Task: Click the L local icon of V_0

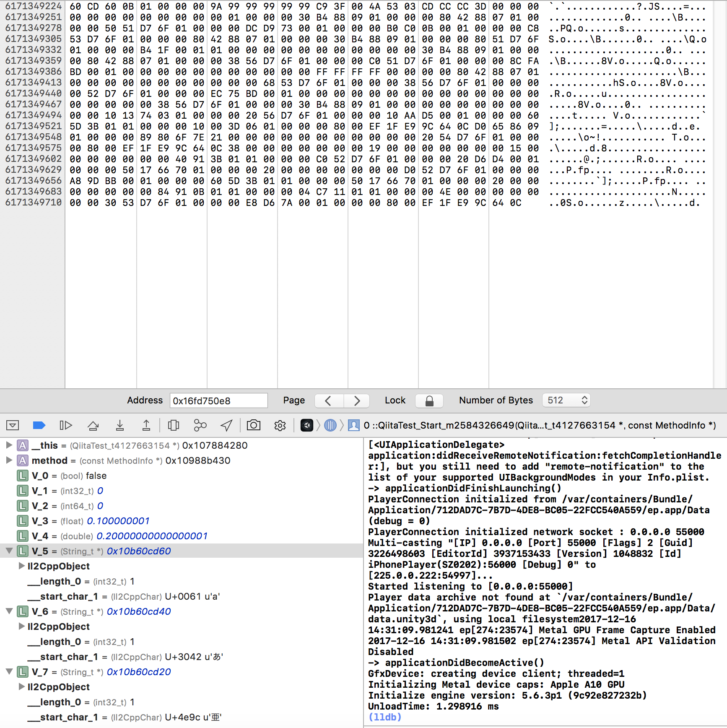Action: tap(23, 476)
